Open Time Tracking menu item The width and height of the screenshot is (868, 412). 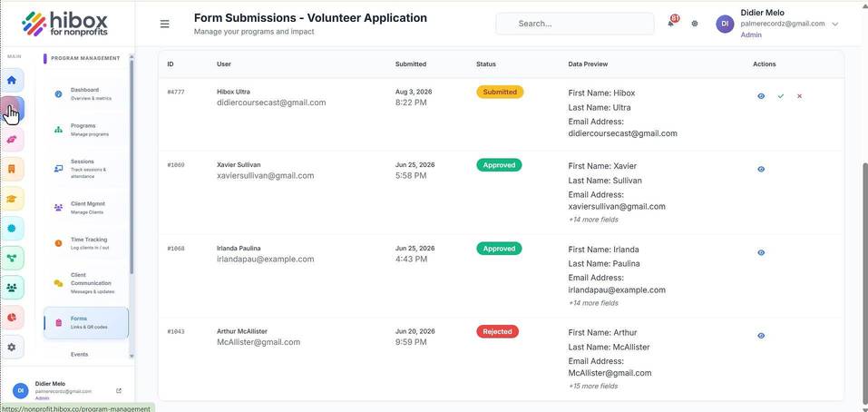(x=86, y=243)
